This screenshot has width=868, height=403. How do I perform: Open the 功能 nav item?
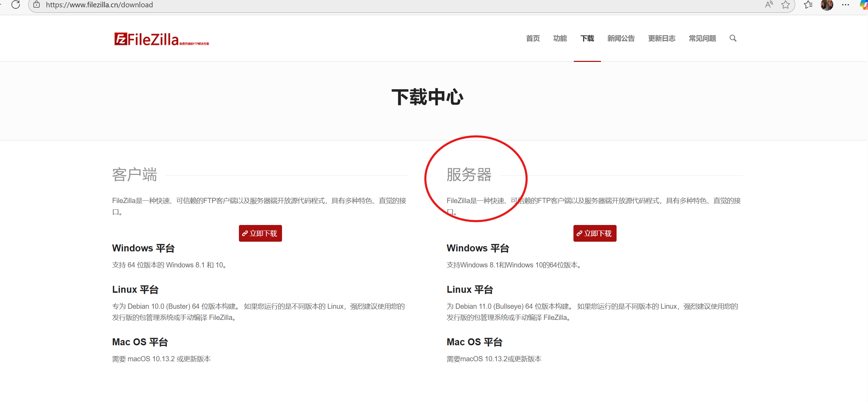[560, 38]
